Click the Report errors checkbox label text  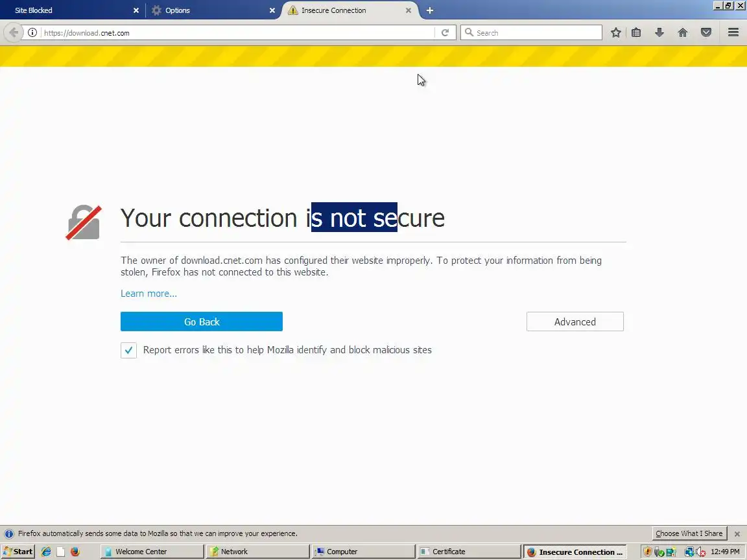287,350
